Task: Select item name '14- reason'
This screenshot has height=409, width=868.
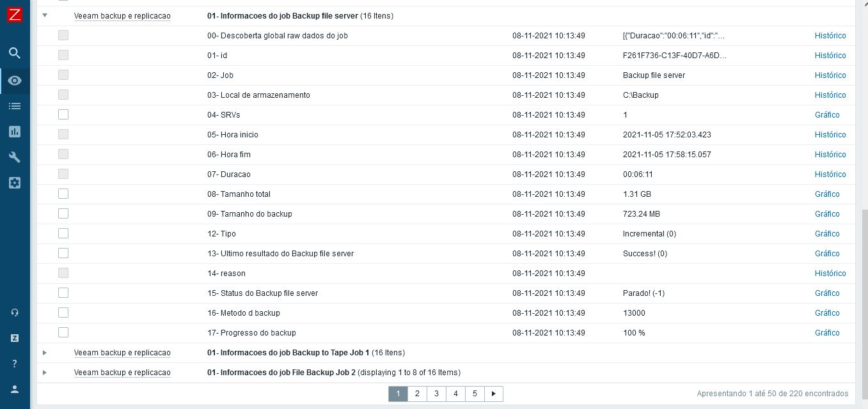Action: point(226,274)
